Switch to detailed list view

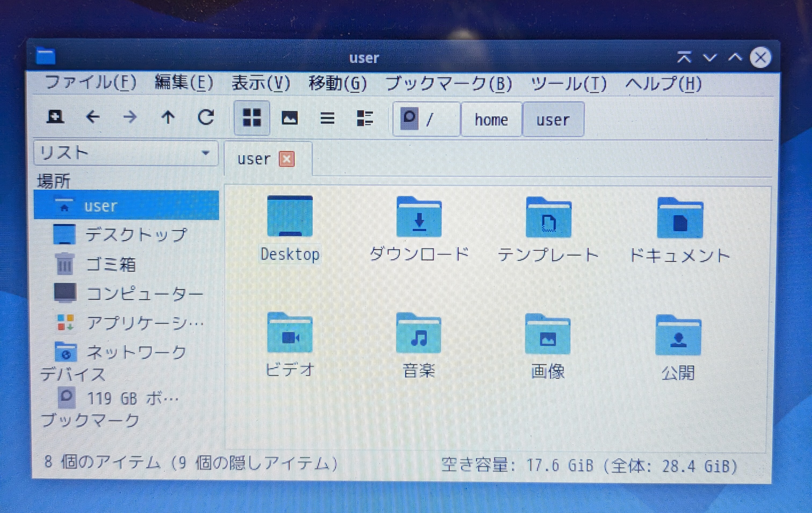pos(365,118)
